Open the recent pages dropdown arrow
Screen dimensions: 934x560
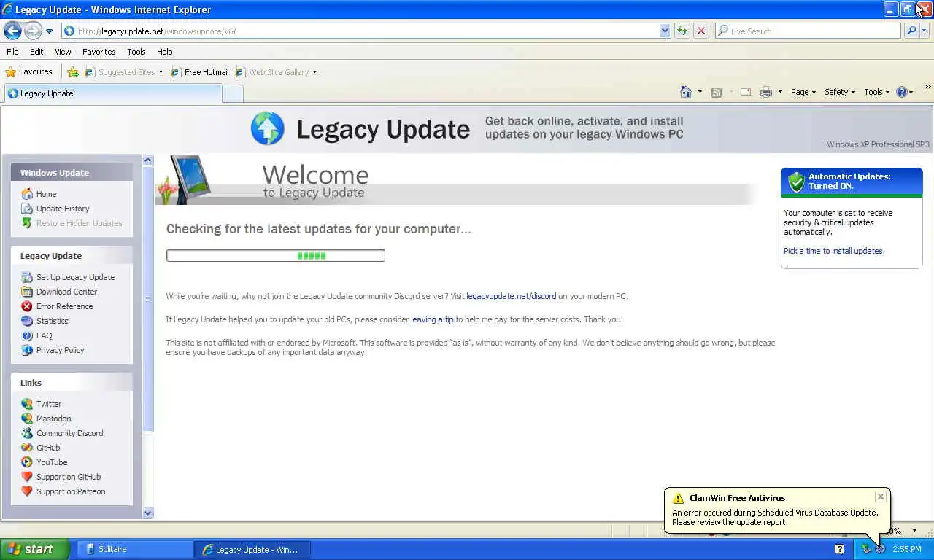point(49,31)
